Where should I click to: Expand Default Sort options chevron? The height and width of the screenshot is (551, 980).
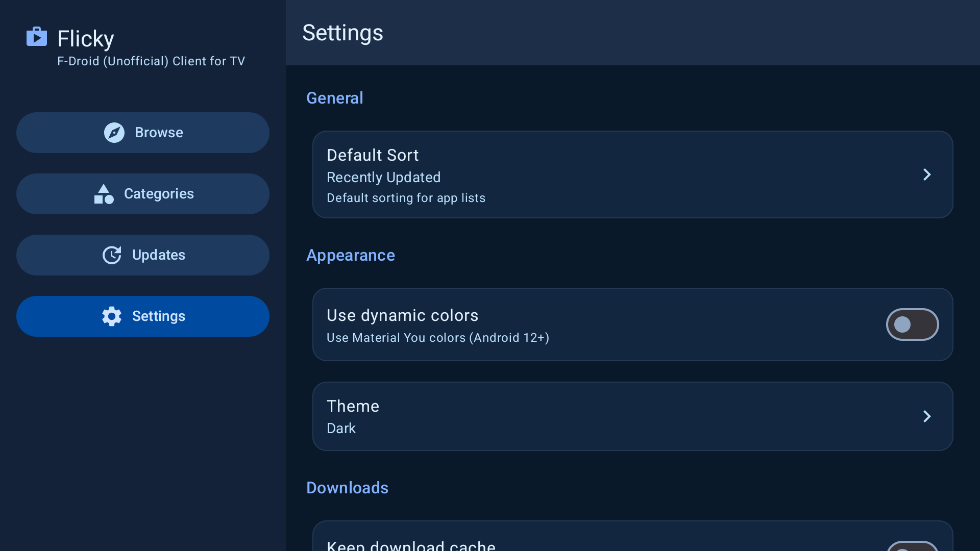[x=927, y=174]
